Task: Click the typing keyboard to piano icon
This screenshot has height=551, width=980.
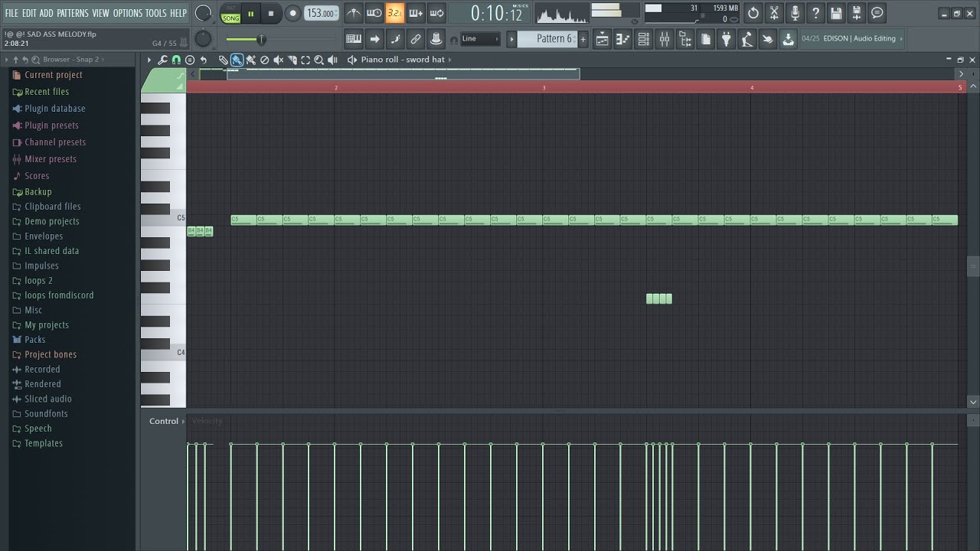Action: pyautogui.click(x=353, y=39)
